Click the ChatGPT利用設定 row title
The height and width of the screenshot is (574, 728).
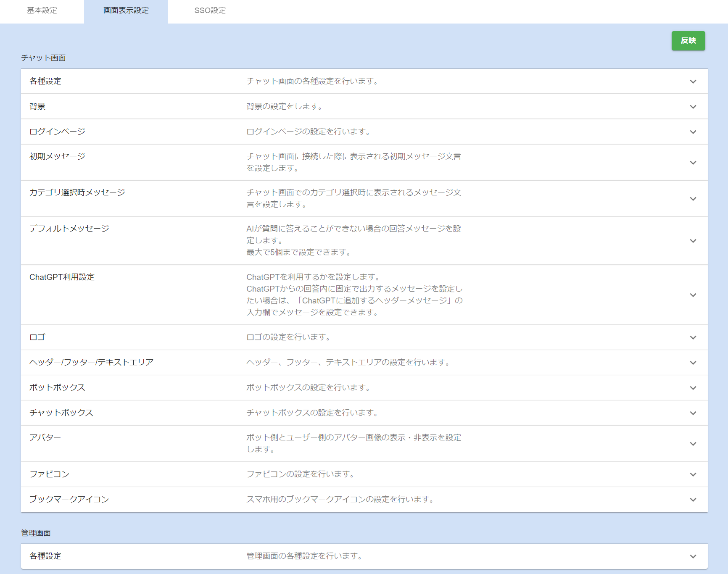point(62,277)
